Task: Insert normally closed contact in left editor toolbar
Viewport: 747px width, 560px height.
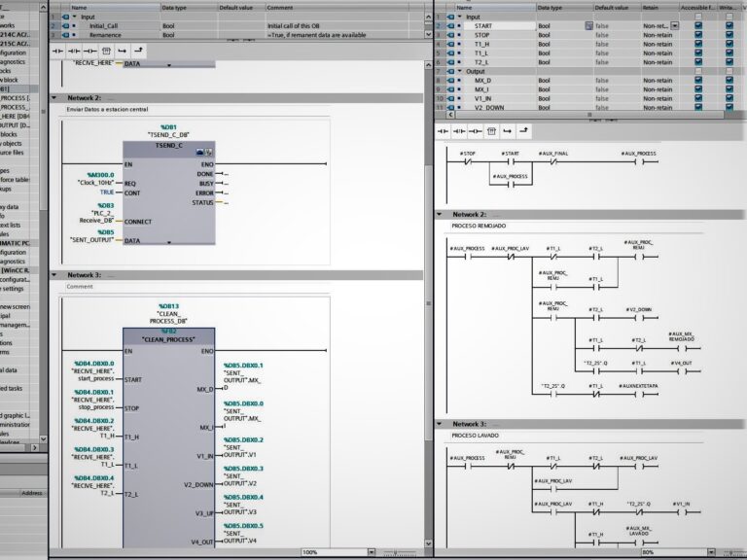Action: [x=74, y=50]
